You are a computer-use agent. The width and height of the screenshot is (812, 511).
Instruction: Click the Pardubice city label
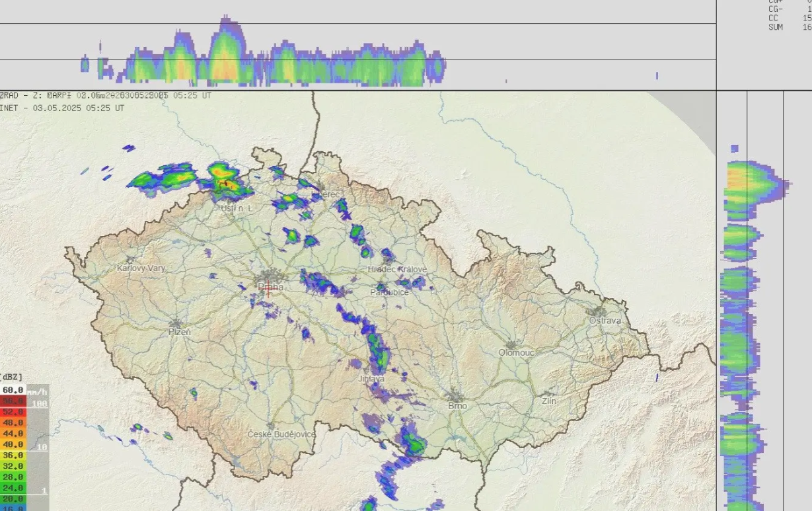389,292
